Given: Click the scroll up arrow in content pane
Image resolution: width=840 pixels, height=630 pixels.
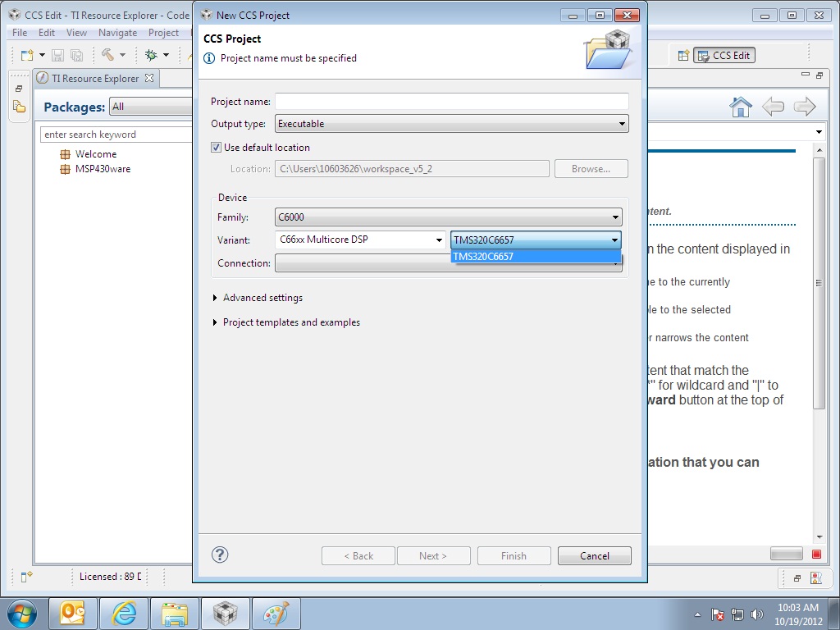Looking at the screenshot, I should point(819,150).
